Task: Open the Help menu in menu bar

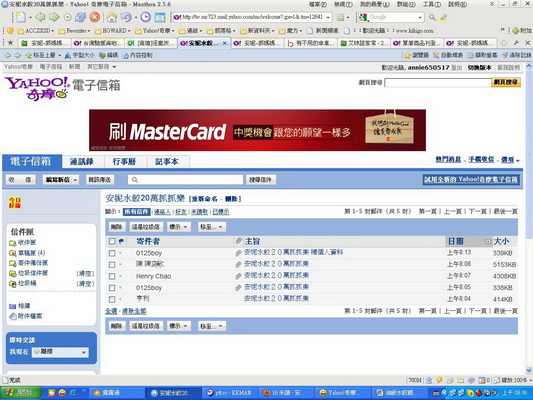Action: 458,4
